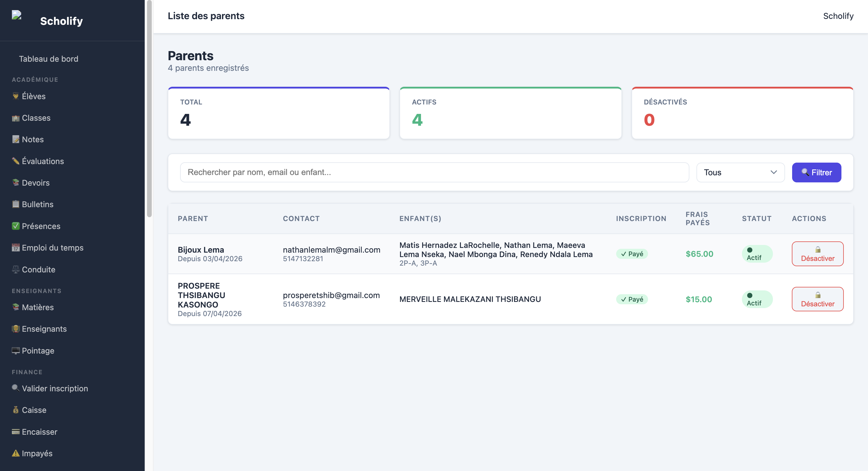
Task: Click the Scholify logo image
Action: [x=17, y=15]
